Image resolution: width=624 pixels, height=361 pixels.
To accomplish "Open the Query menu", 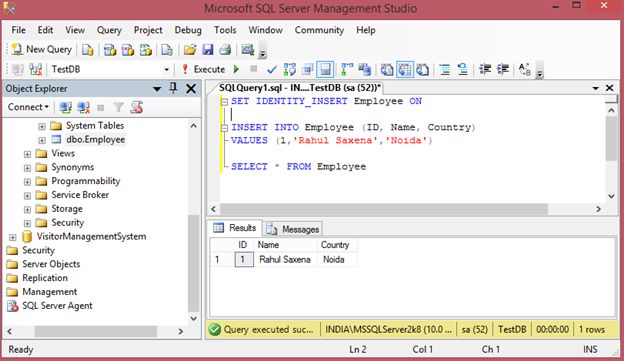I will pos(109,30).
